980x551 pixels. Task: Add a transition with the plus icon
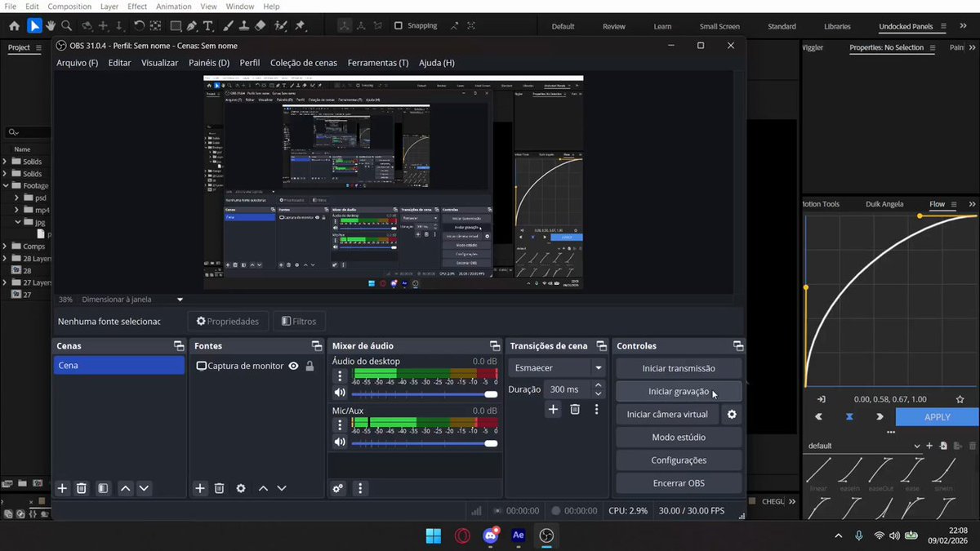[x=553, y=409]
